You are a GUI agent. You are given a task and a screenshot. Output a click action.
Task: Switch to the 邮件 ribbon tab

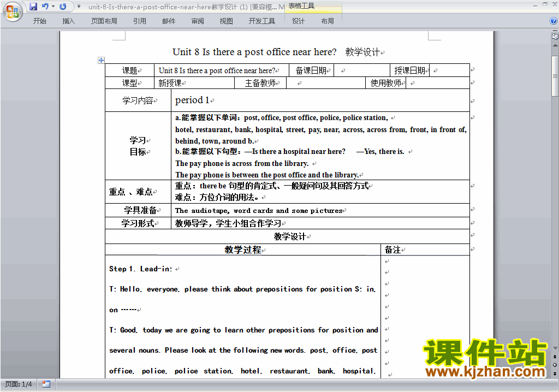(x=169, y=21)
